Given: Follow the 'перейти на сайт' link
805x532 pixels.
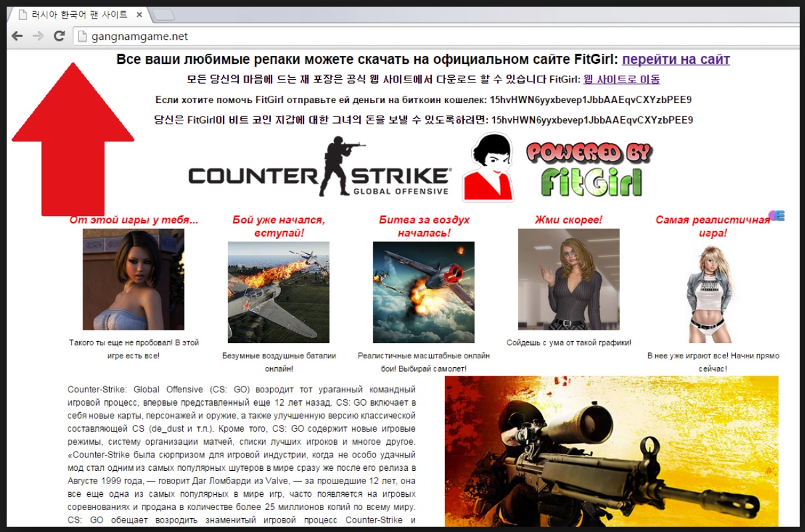Looking at the screenshot, I should [676, 59].
